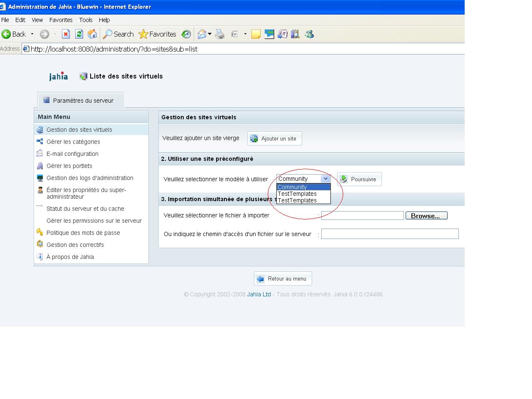
Task: Open Gérer les permissions sur le serveur
Action: 94,221
